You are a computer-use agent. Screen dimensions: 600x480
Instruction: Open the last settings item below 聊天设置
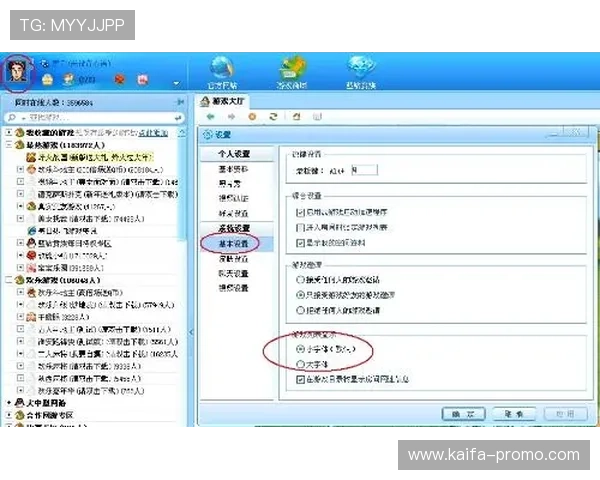(233, 288)
